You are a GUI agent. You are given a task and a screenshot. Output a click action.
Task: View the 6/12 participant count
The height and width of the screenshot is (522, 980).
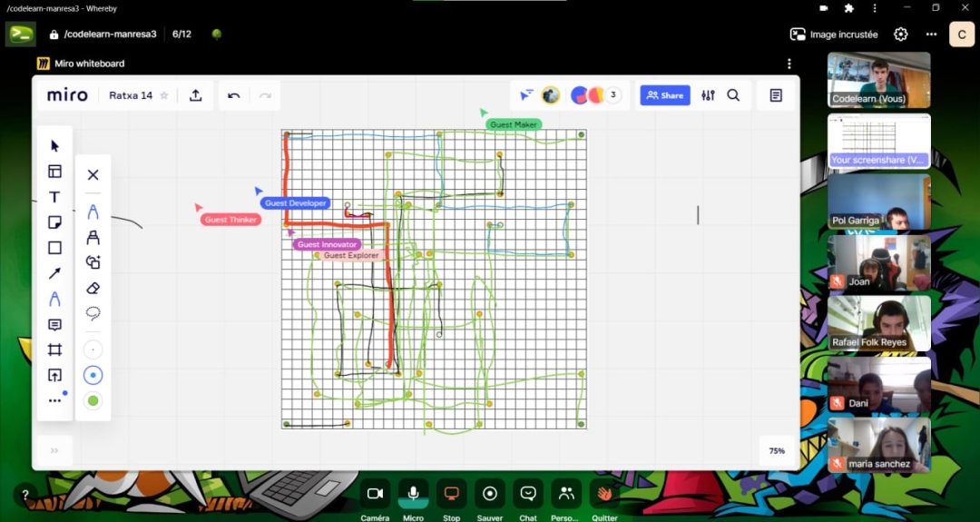click(181, 34)
